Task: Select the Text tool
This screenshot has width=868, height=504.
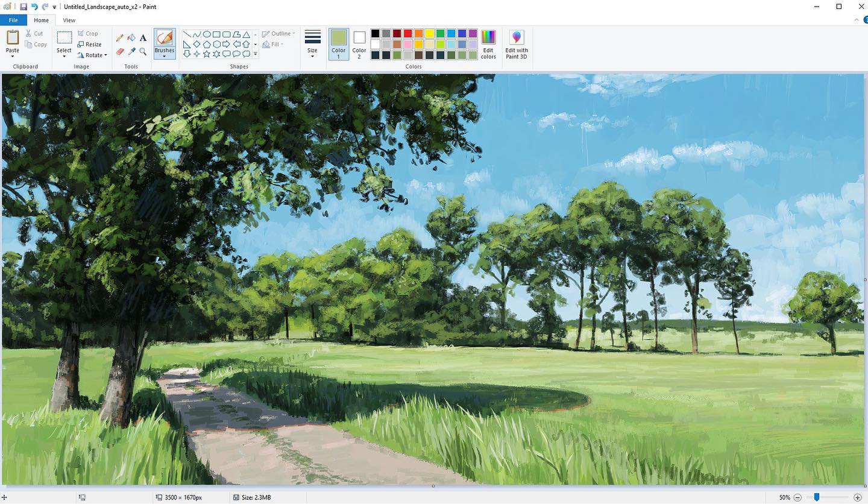Action: pyautogui.click(x=143, y=37)
